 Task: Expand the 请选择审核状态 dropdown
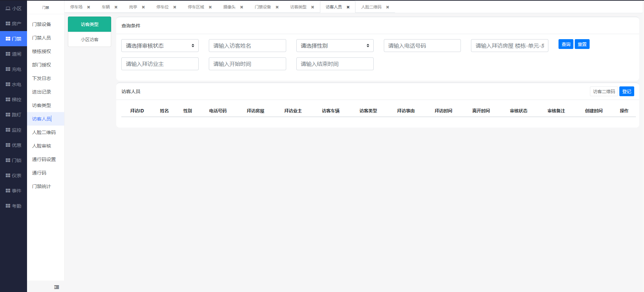pyautogui.click(x=160, y=46)
